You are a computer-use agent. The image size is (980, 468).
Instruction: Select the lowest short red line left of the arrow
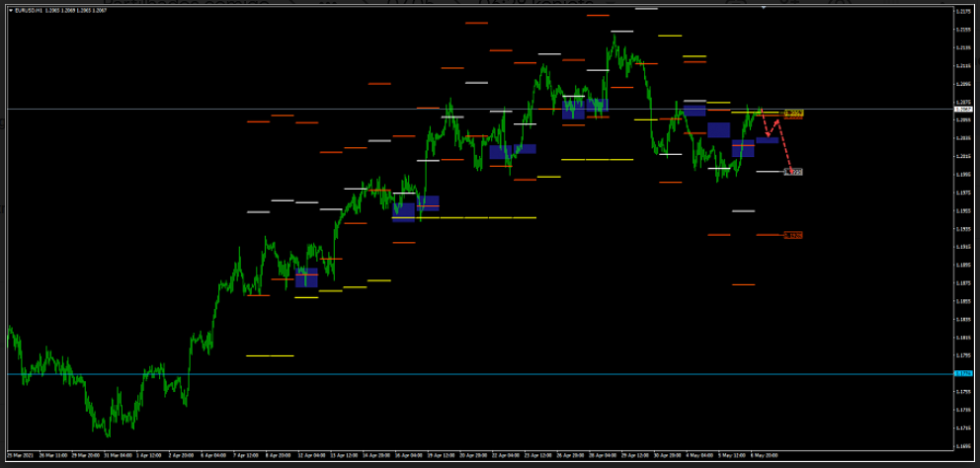pyautogui.click(x=743, y=284)
